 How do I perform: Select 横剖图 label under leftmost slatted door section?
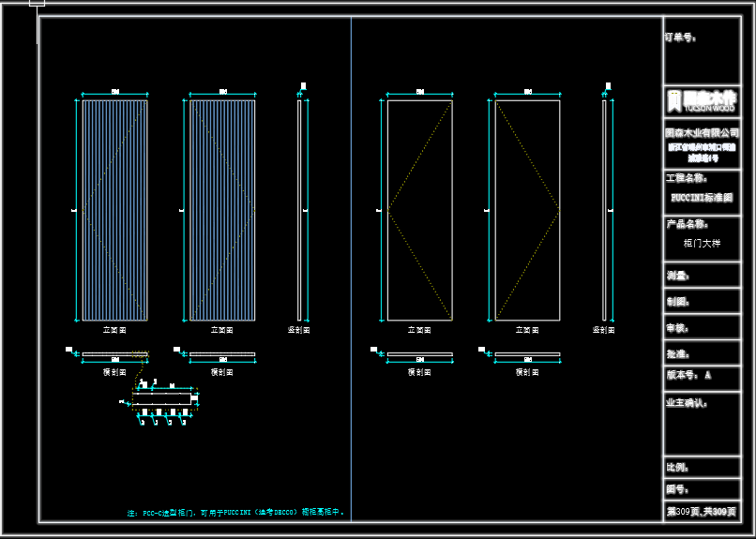(114, 372)
